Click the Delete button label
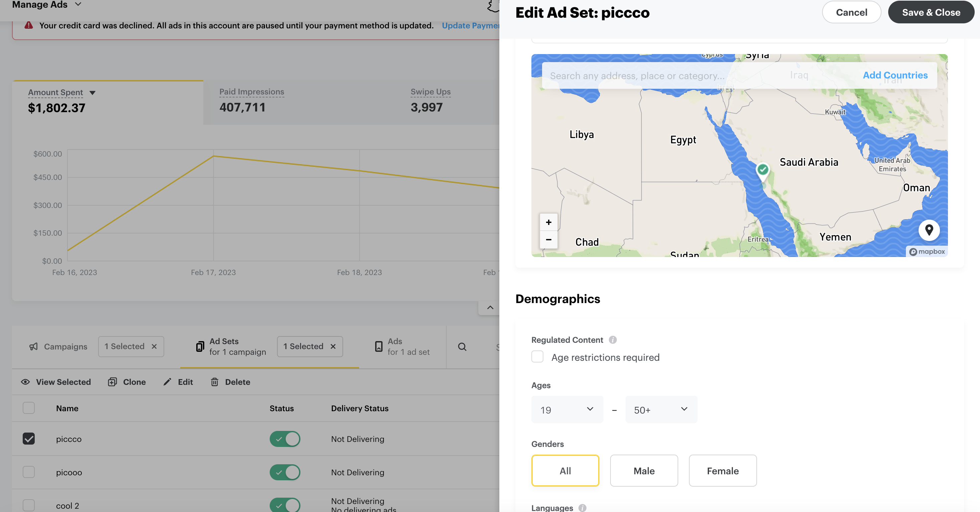Screen dimensions: 980x512 pyautogui.click(x=237, y=382)
